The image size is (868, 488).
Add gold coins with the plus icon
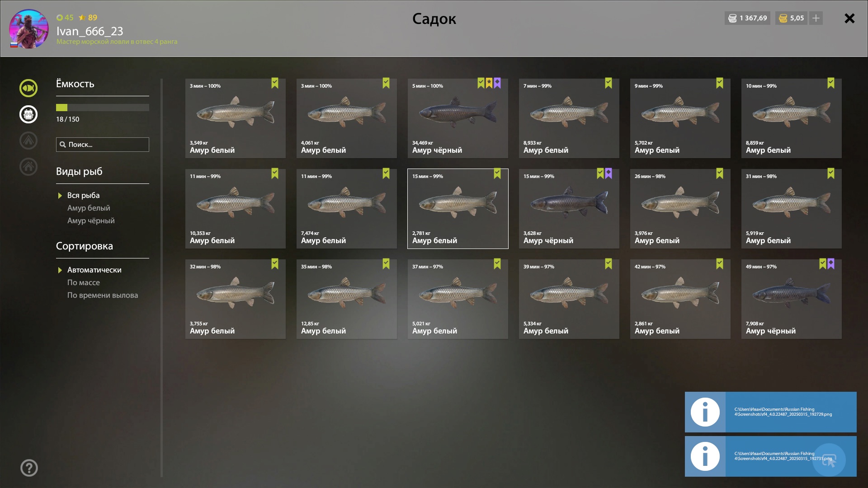point(816,18)
